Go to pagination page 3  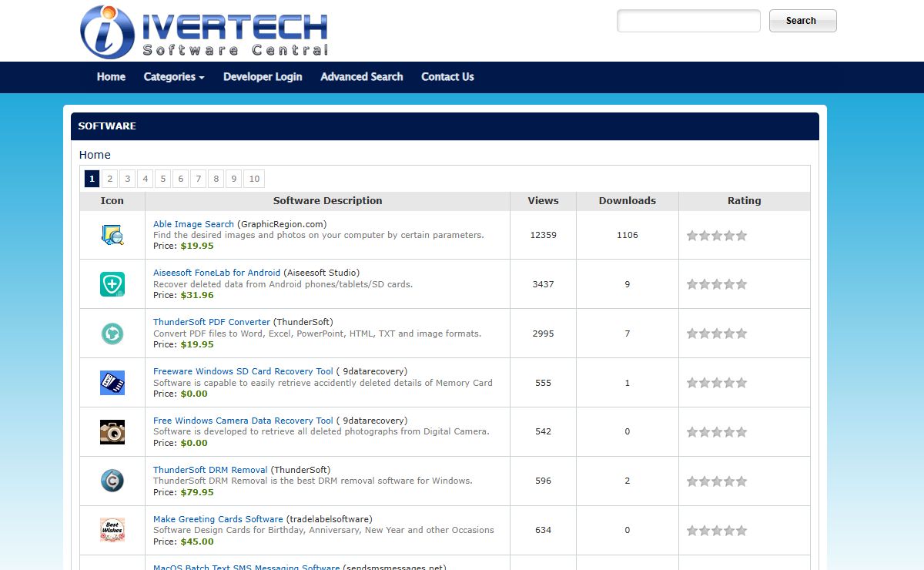point(128,179)
